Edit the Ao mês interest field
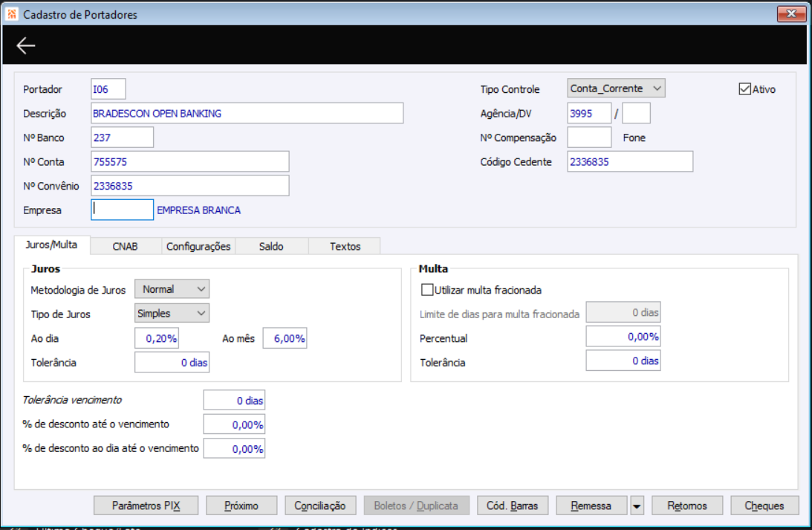812x530 pixels. [x=285, y=337]
